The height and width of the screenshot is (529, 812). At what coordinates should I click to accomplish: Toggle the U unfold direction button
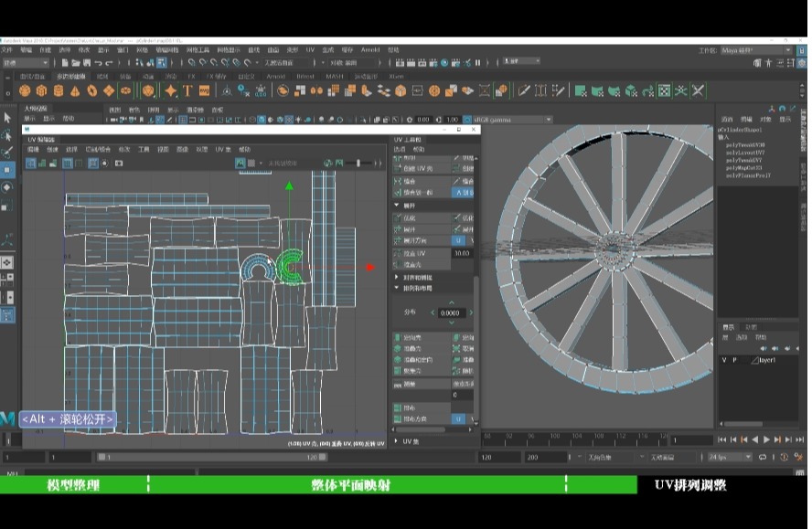point(459,239)
